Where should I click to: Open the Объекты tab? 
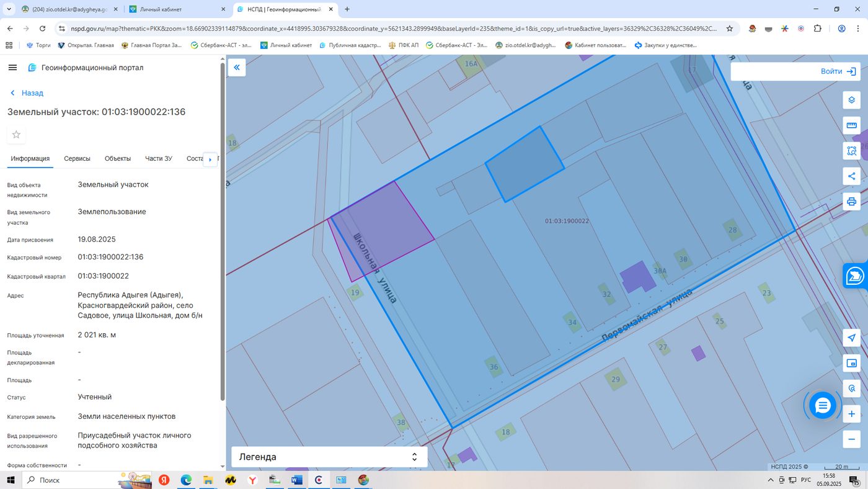(118, 159)
